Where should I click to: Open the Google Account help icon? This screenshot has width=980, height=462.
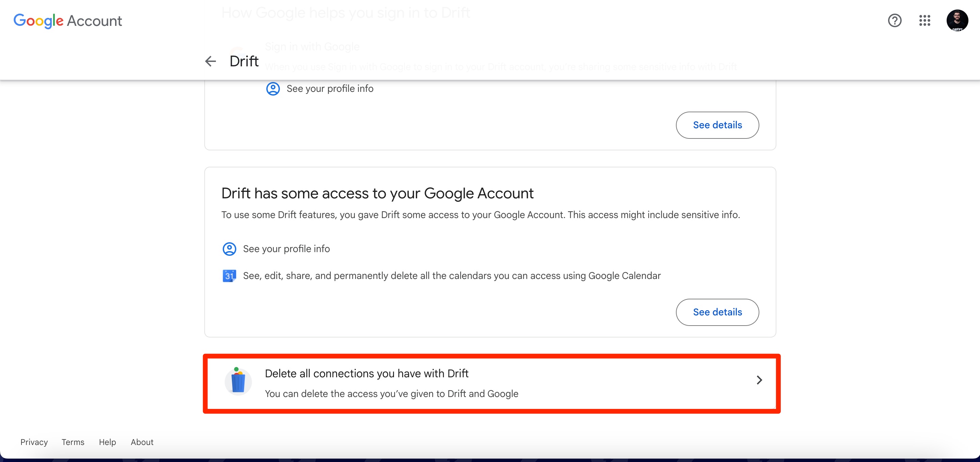895,20
